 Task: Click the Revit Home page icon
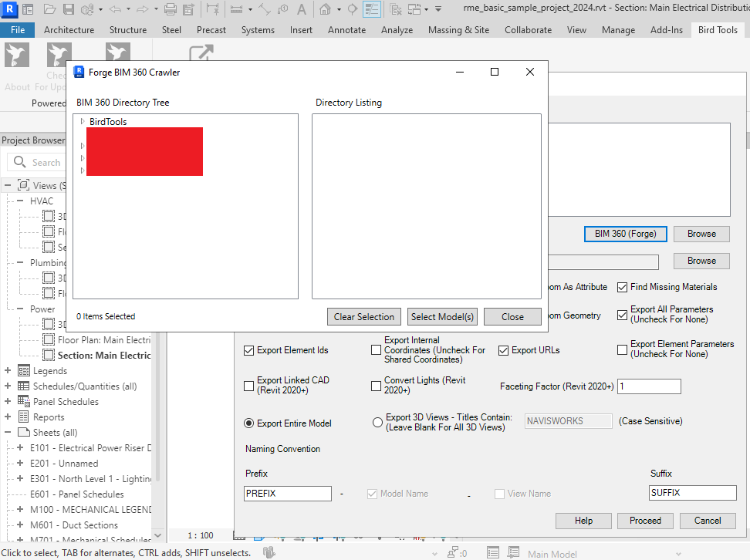pyautogui.click(x=29, y=8)
